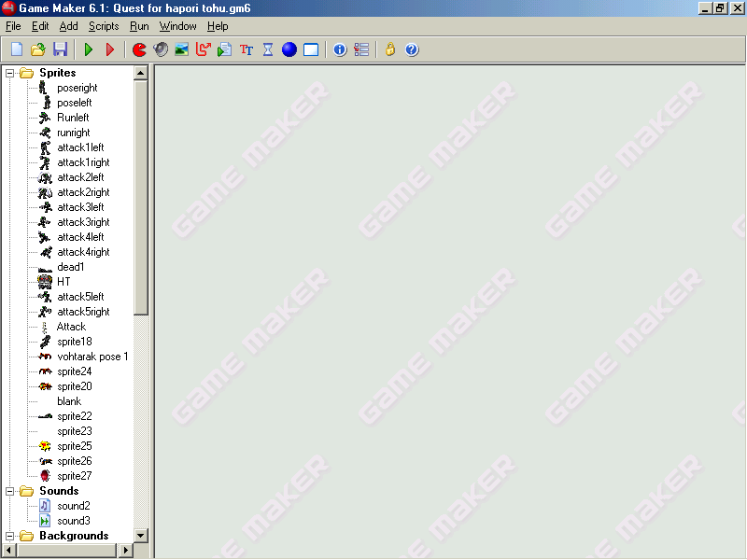Expand the Backgrounds folder
747x560 pixels.
tap(12, 535)
